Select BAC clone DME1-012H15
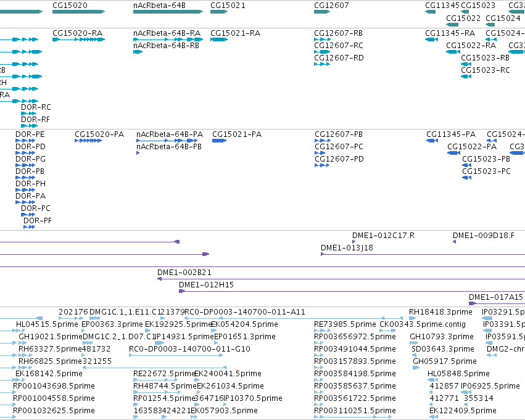Image resolution: width=525 pixels, height=420 pixels. [206, 285]
